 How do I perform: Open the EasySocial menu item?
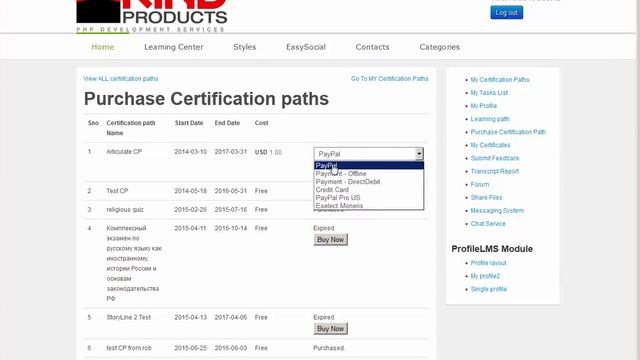point(306,47)
